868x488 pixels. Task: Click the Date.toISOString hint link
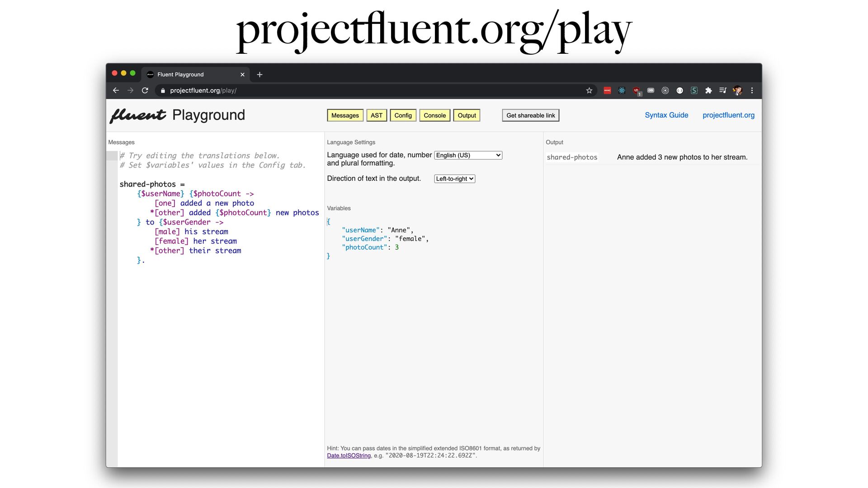tap(349, 455)
